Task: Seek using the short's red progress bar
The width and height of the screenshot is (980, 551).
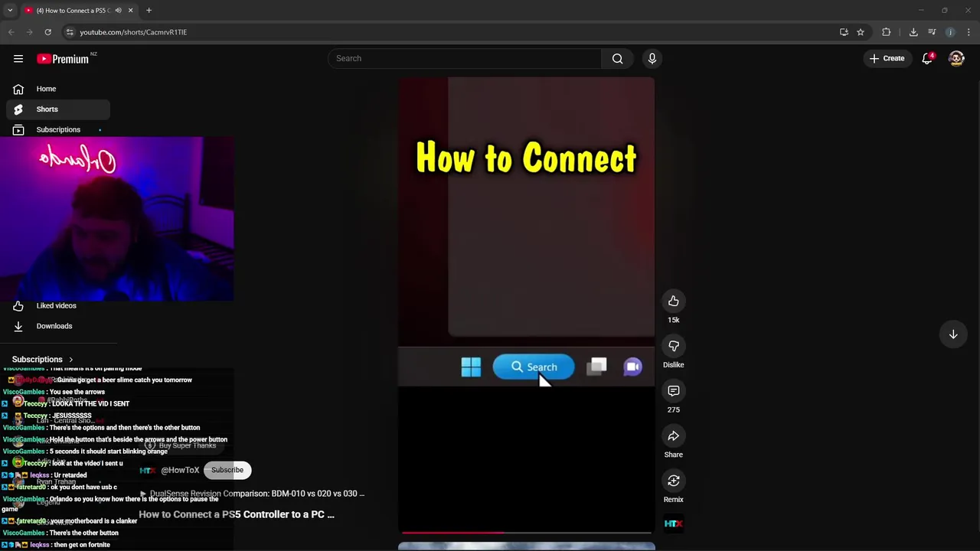Action: (x=526, y=533)
